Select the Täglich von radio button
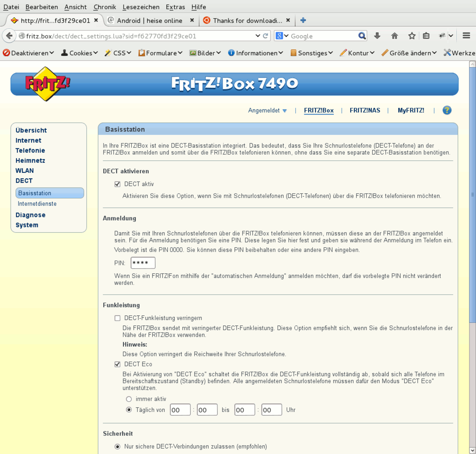Screen dimensions: 476x454 129,410
